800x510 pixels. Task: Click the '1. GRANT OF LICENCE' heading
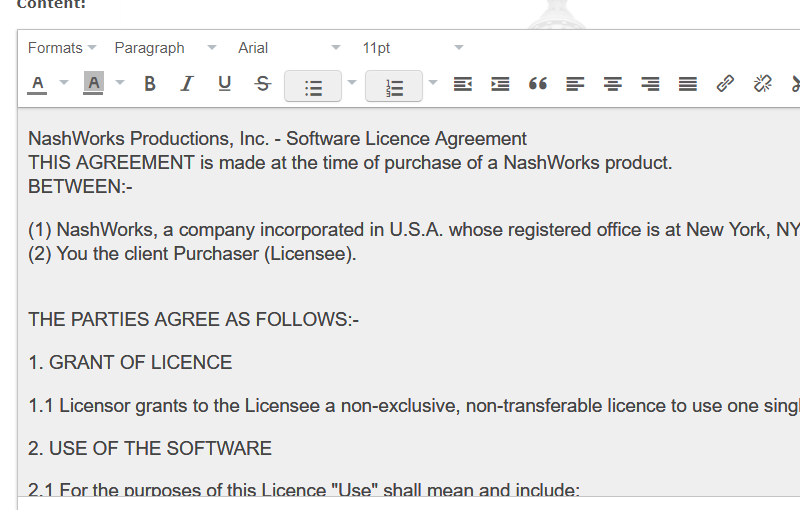point(130,363)
